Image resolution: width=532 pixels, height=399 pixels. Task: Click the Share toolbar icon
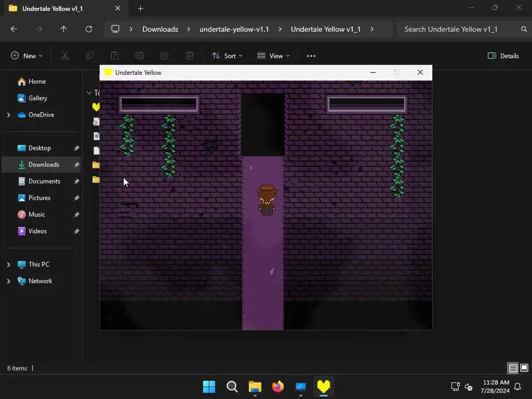point(165,56)
